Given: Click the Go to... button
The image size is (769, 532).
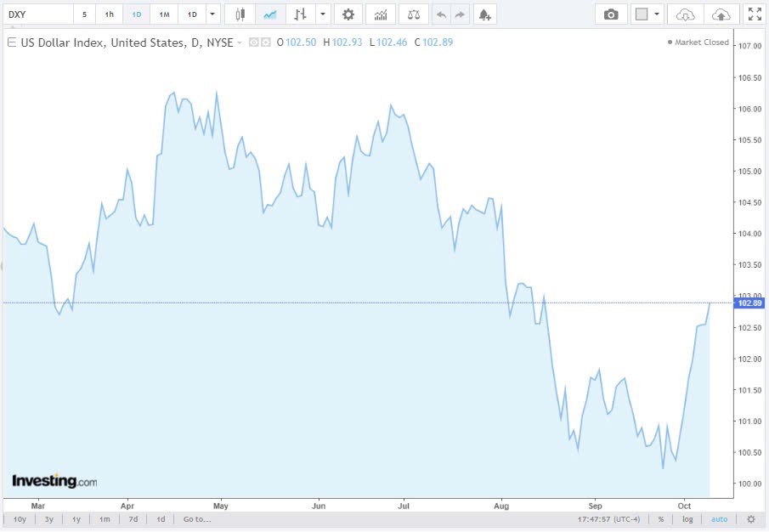Looking at the screenshot, I should pyautogui.click(x=196, y=518).
